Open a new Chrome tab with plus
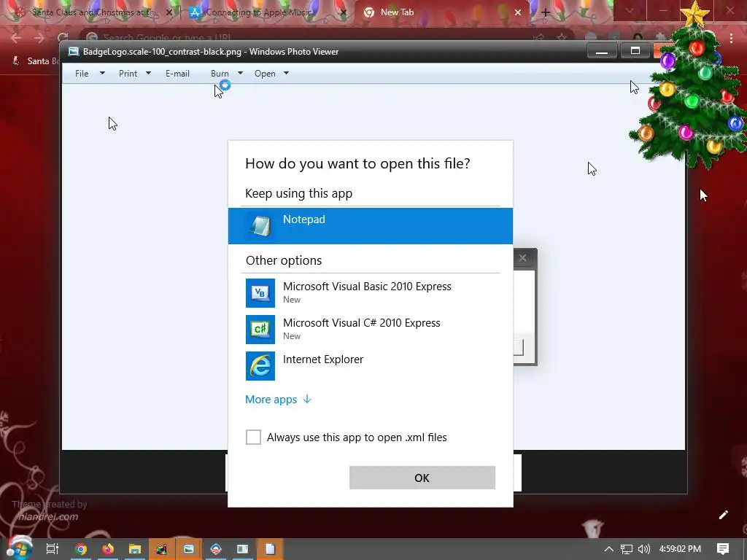Viewport: 747px width, 560px height. coord(546,12)
